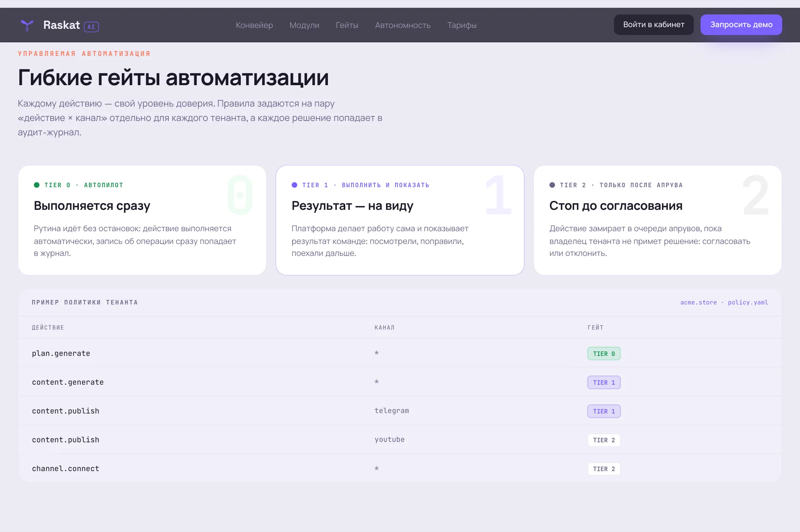Screen dimensions: 800x532
Task: Open the Модули nav item
Action: coord(305,25)
